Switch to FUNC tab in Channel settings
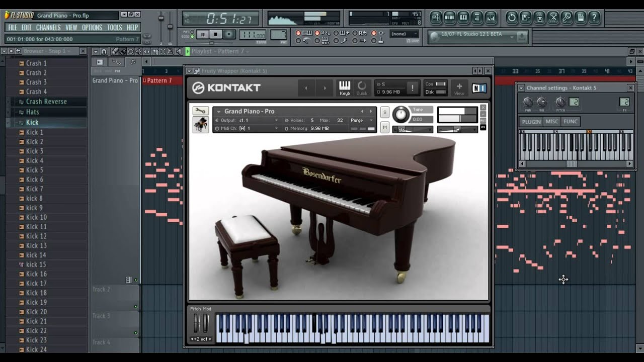Screen dimensions: 644x362 (571, 122)
